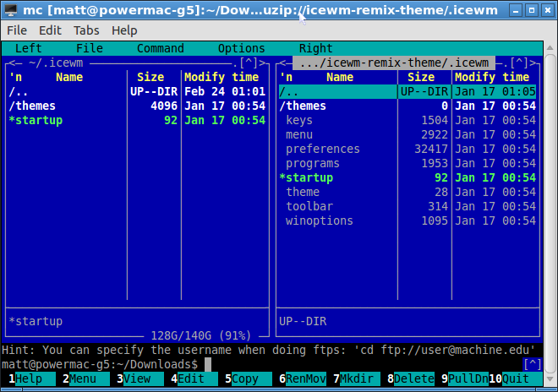558x392 pixels.
Task: Click 3 View function key button
Action: 139,378
